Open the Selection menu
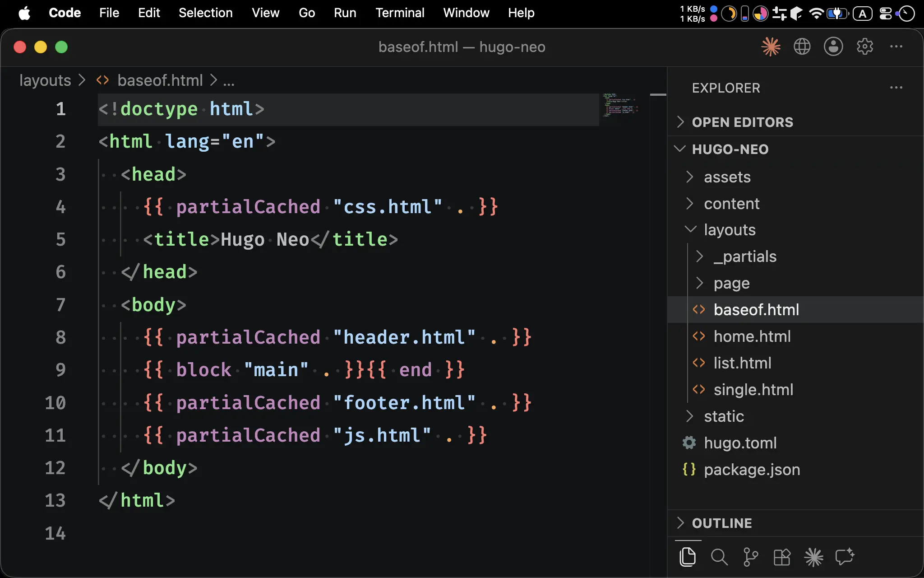The width and height of the screenshot is (924, 578). pyautogui.click(x=205, y=13)
